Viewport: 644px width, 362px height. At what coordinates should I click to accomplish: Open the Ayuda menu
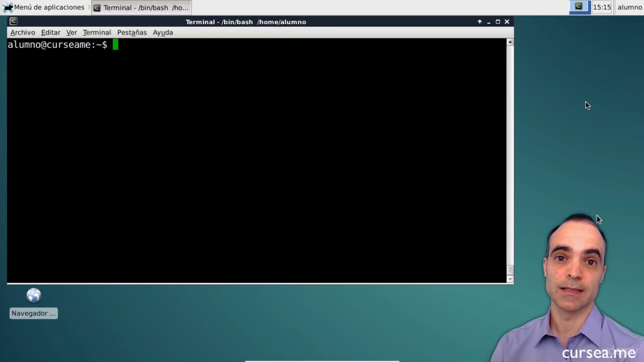tap(163, 33)
